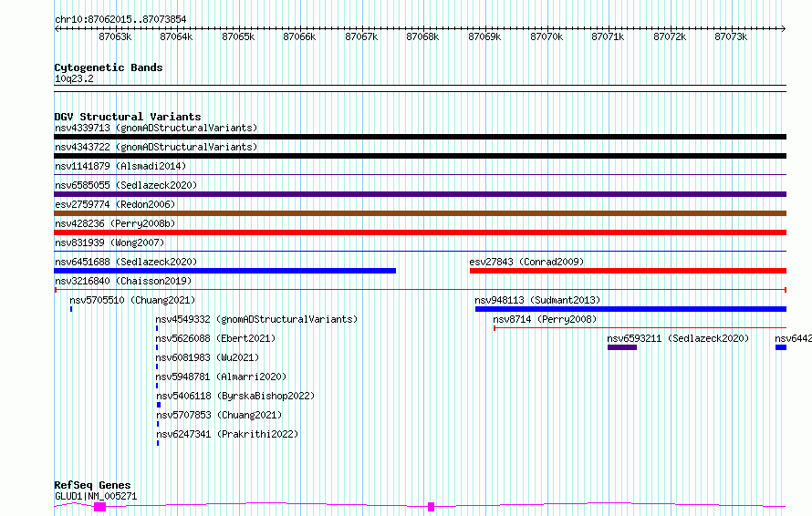Select the brown esv2759774 Redon2006 bar
This screenshot has width=812, height=516.
coord(420,213)
